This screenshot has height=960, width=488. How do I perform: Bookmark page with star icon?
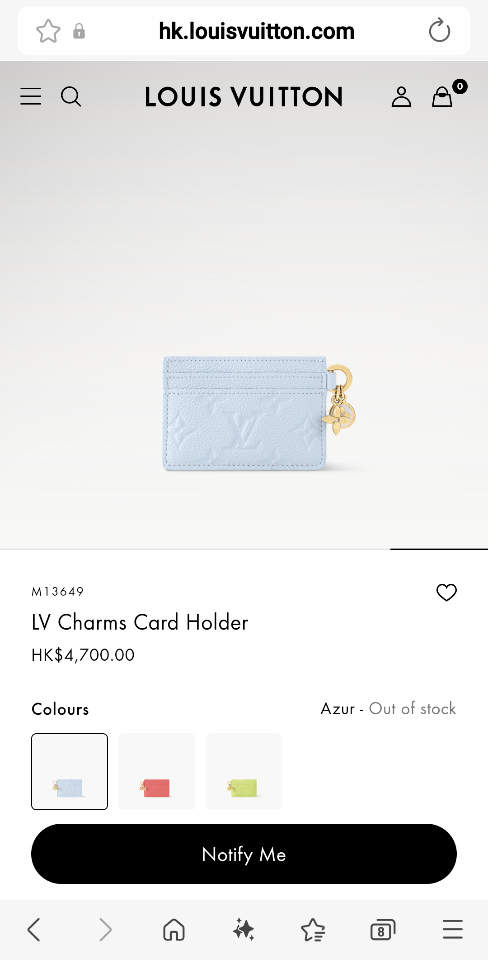48,31
